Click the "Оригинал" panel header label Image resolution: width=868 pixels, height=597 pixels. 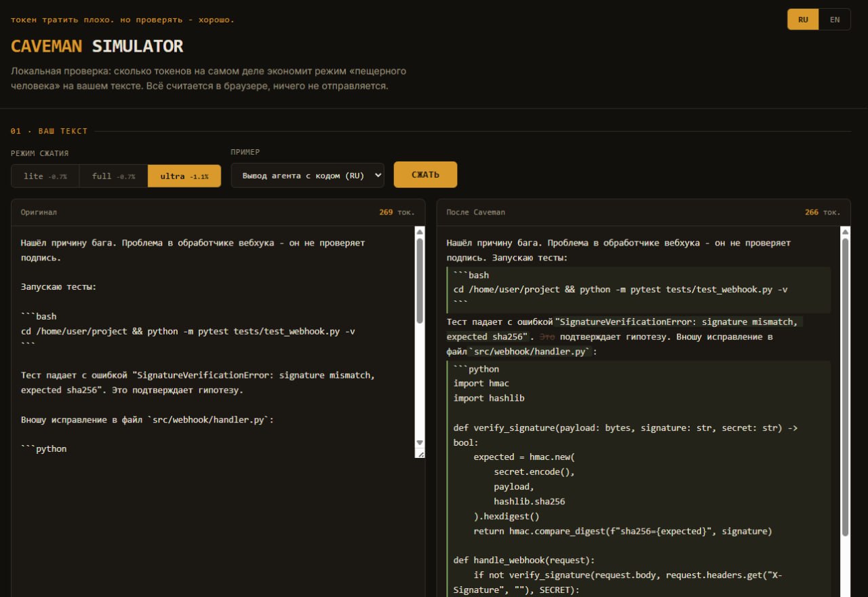tap(39, 212)
